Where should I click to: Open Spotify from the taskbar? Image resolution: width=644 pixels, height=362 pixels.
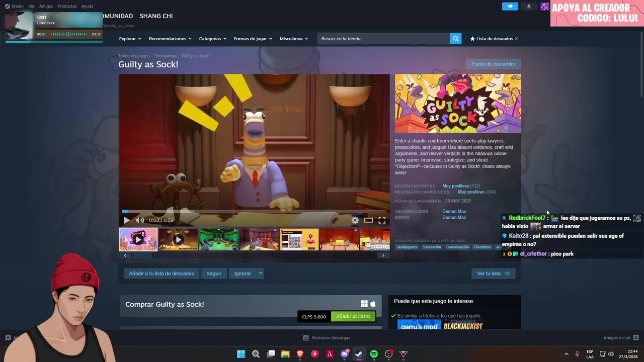(x=374, y=354)
